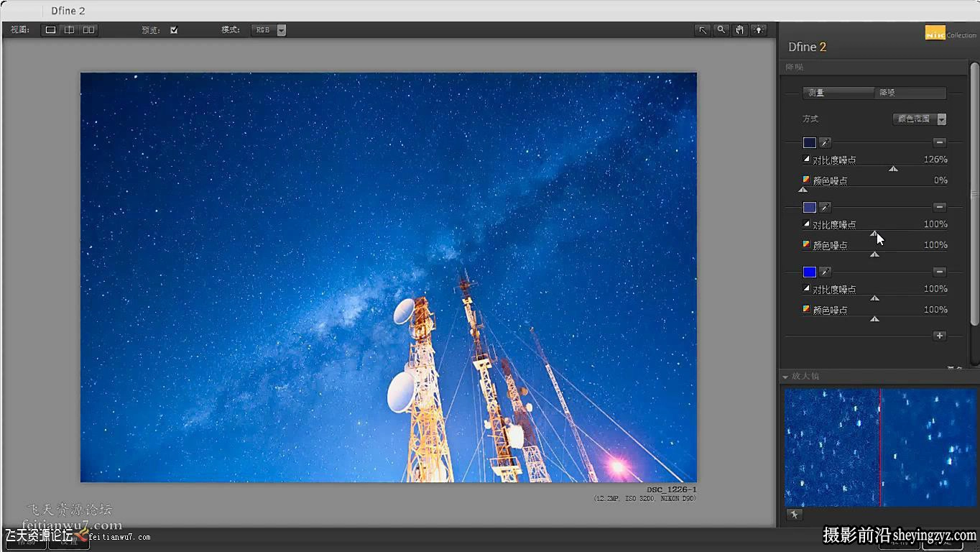Click bright blue range color noise slider handle
Image resolution: width=980 pixels, height=552 pixels.
[874, 319]
